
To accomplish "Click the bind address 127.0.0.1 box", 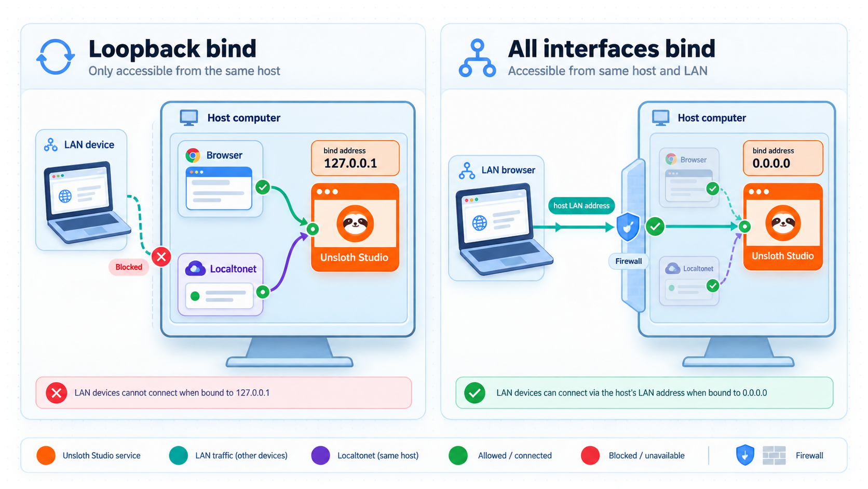I will click(355, 158).
